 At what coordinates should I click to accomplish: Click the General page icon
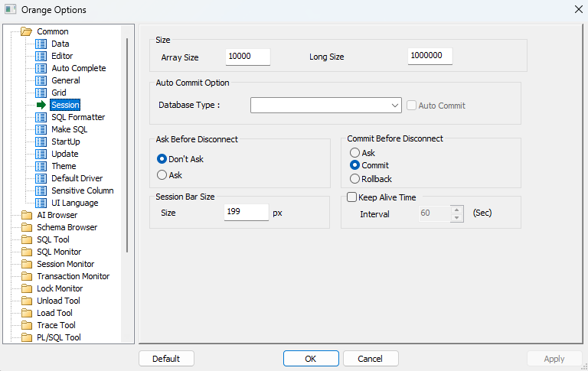point(41,80)
